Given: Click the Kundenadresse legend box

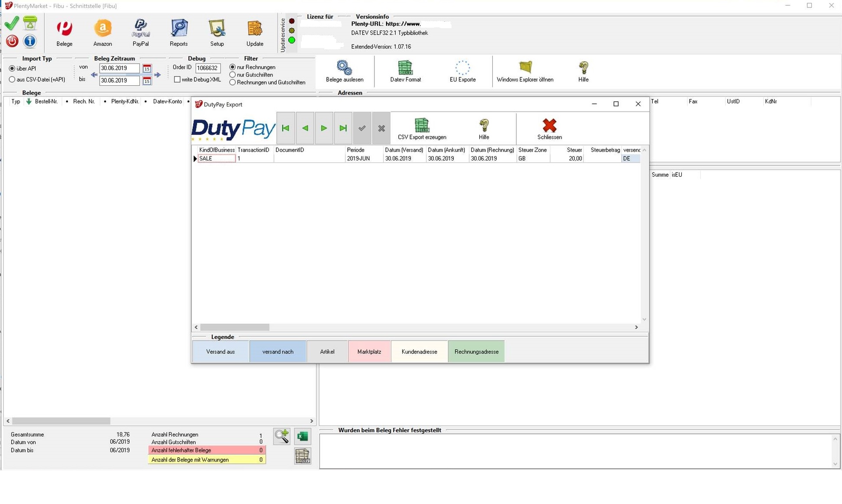Looking at the screenshot, I should [419, 352].
